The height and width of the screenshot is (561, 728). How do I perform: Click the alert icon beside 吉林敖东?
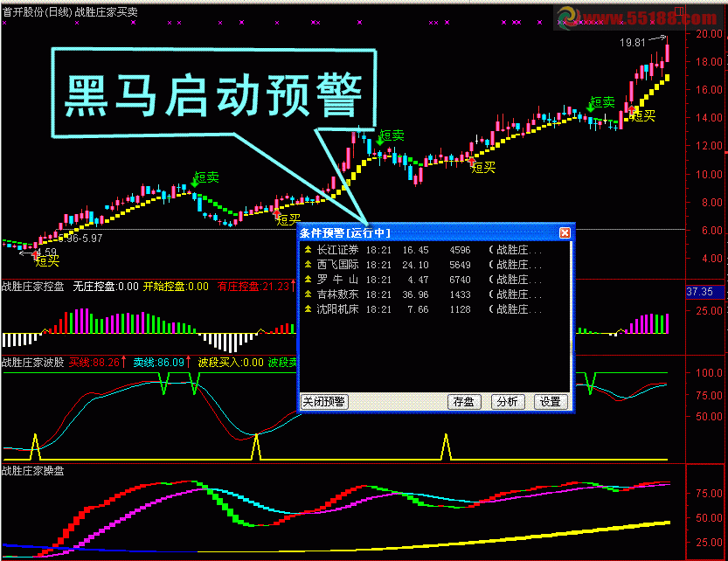[308, 294]
